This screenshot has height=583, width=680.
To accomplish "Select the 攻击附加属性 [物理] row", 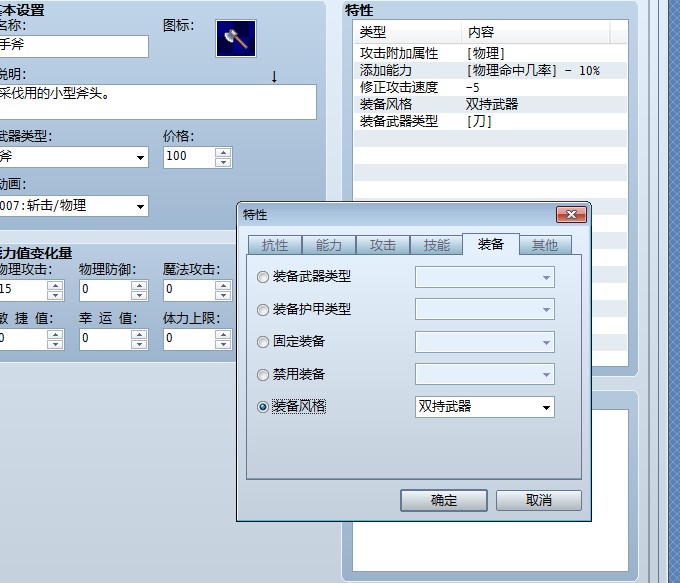I will click(490, 53).
